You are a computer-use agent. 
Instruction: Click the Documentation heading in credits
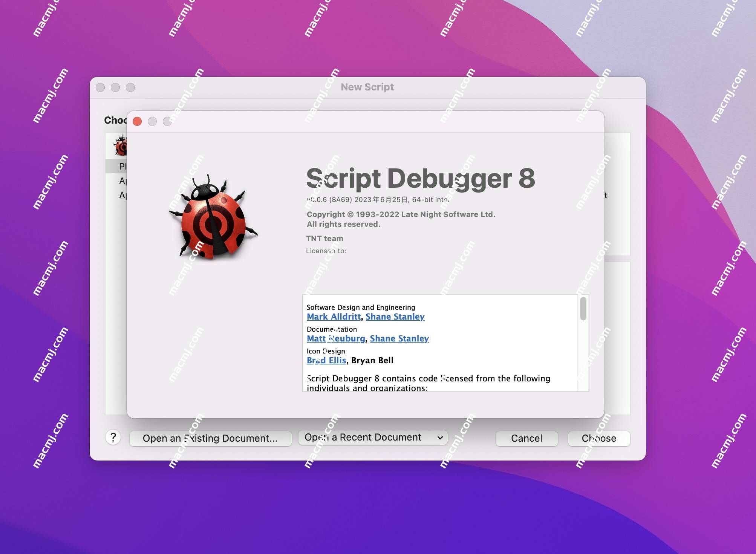332,329
